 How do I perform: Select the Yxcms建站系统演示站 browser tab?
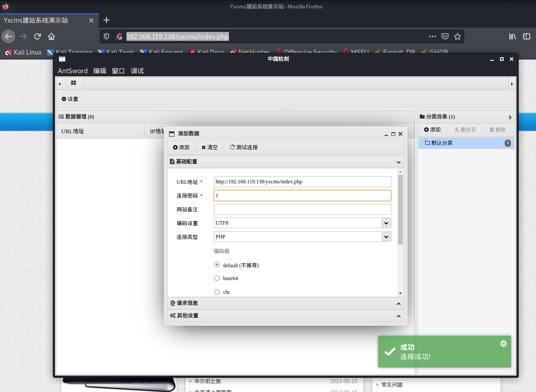tap(49, 20)
